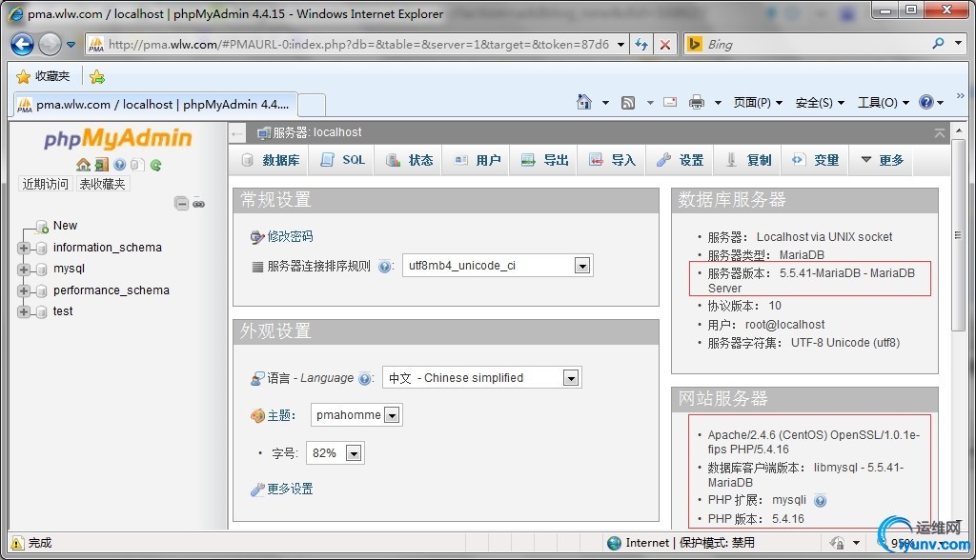Stop loading with the red X icon
The width and height of the screenshot is (976, 560).
click(664, 44)
